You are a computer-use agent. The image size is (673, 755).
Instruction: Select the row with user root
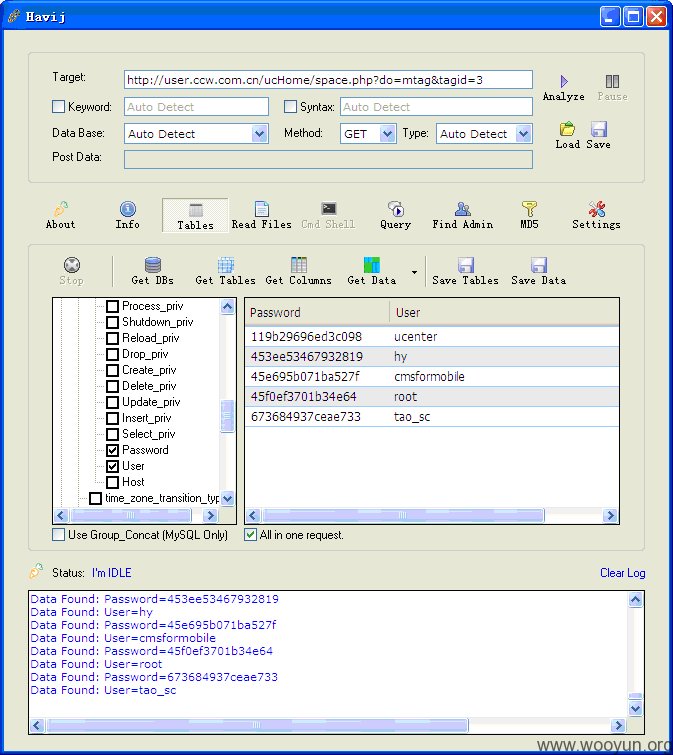(x=432, y=397)
